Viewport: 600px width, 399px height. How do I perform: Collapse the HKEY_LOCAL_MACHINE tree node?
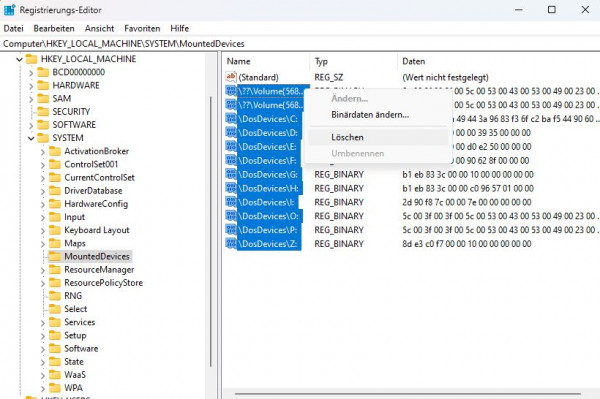(x=19, y=59)
